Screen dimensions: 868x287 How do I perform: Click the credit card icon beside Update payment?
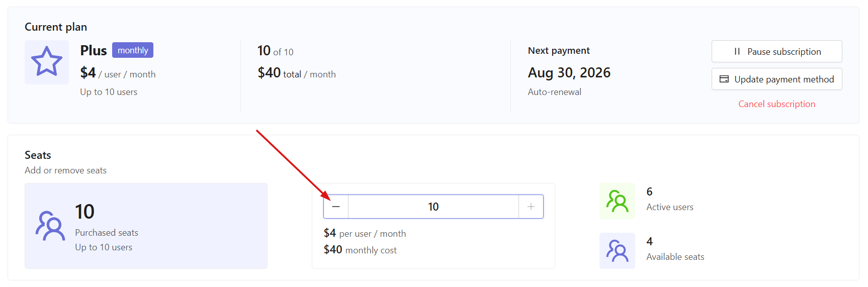[724, 79]
